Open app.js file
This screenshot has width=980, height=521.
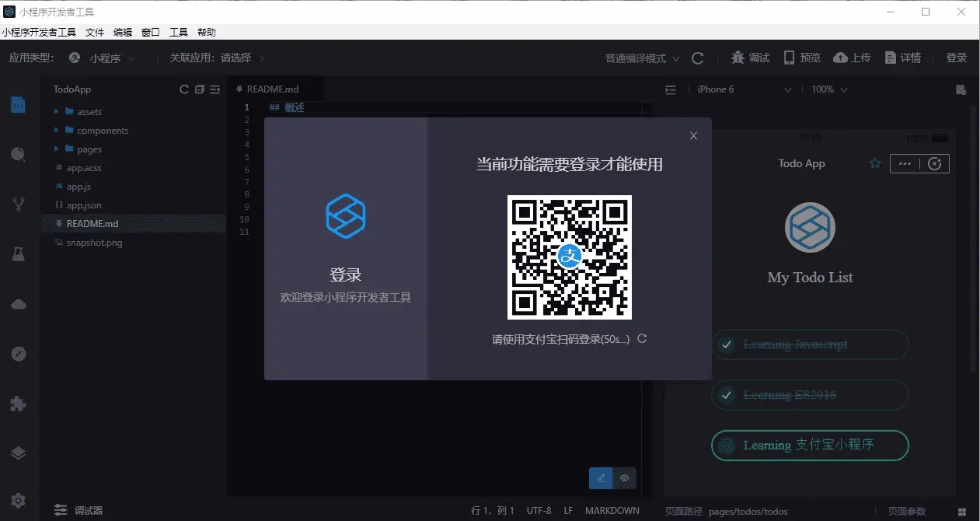click(133, 187)
